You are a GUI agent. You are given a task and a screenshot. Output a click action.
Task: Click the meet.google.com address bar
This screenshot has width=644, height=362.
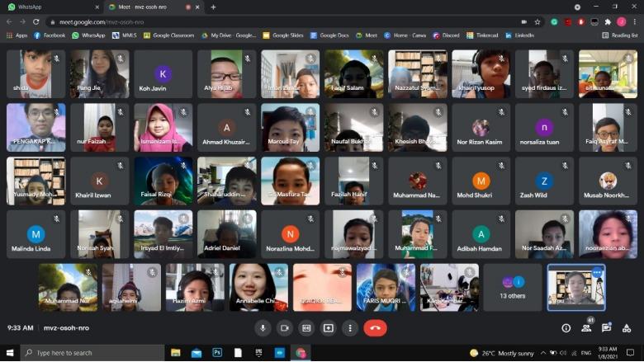[248, 21]
